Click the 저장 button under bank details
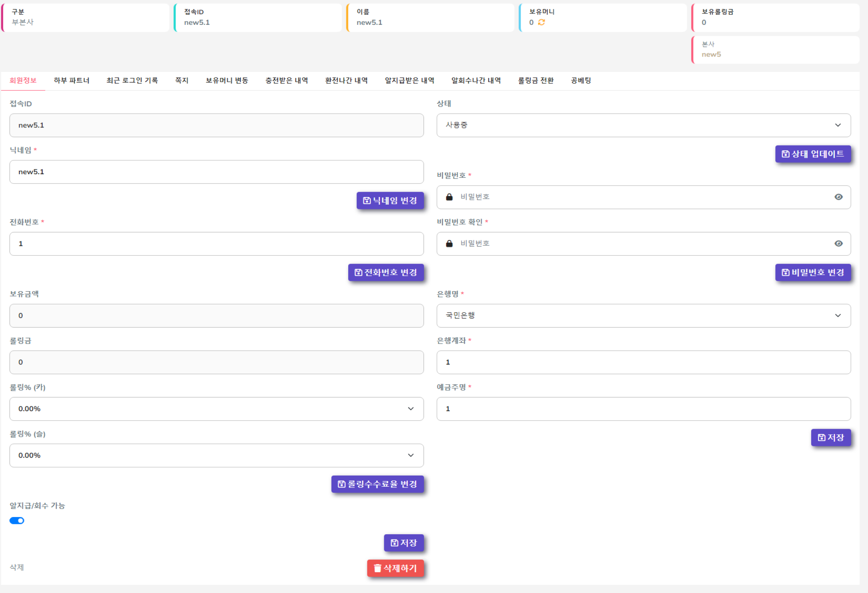Image resolution: width=868 pixels, height=593 pixels. [x=830, y=438]
